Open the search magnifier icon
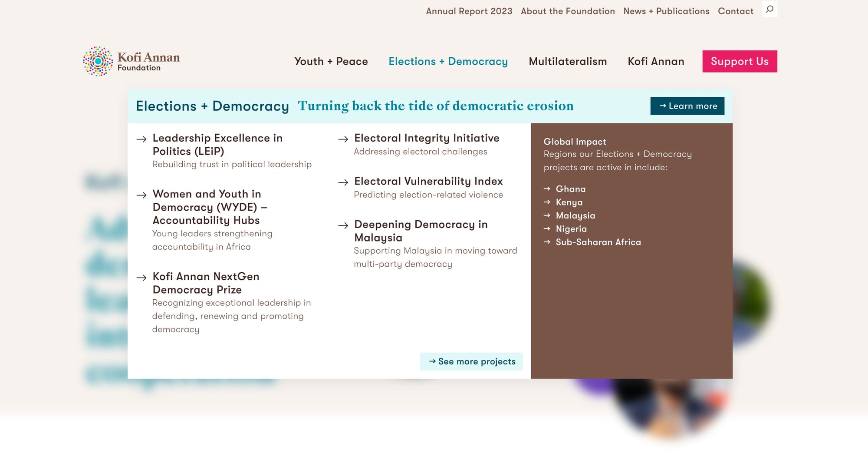868x460 pixels. (769, 9)
